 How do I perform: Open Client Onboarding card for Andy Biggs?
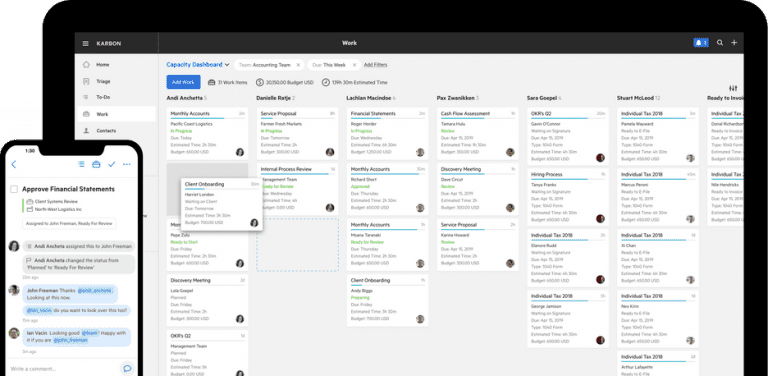[387, 300]
